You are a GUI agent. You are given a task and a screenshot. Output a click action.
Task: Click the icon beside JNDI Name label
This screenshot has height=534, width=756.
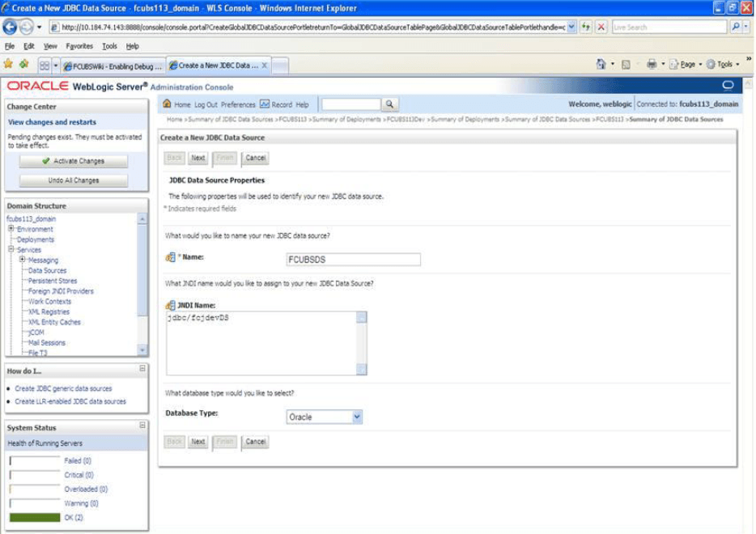coord(170,305)
